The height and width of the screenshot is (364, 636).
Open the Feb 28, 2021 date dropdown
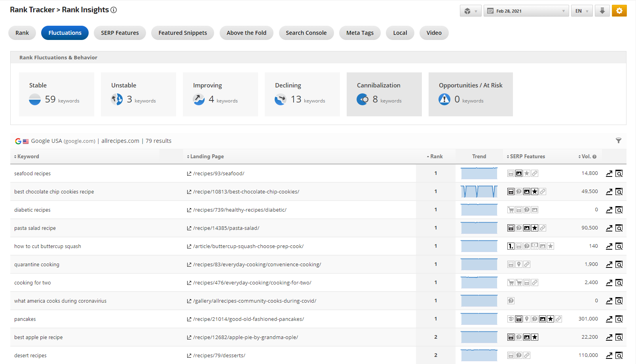coord(526,11)
